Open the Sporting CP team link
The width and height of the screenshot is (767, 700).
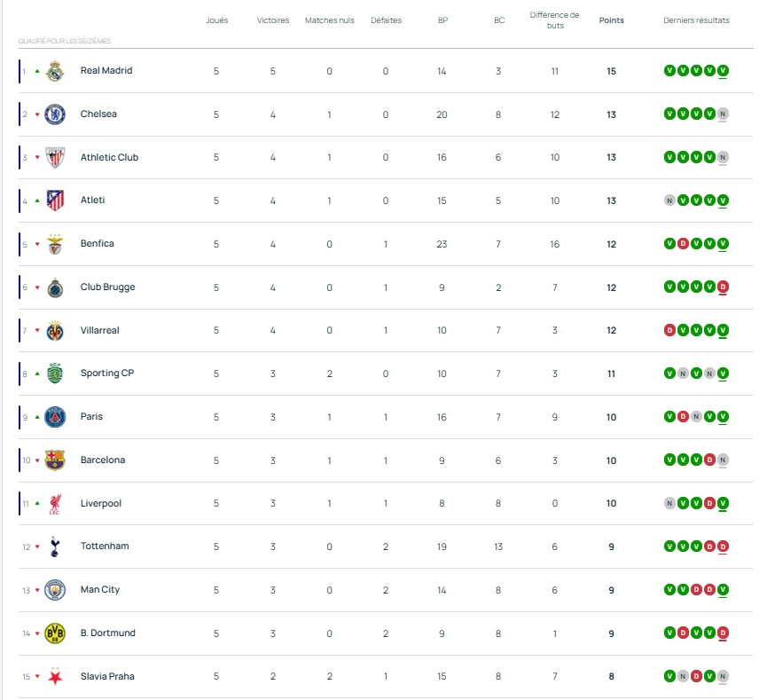(x=106, y=374)
